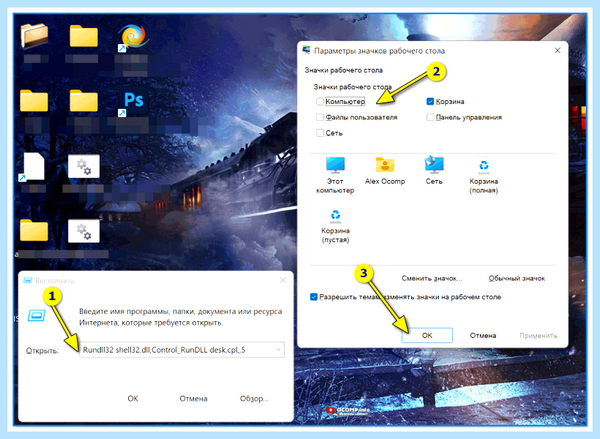Viewport: 600px width, 439px height.
Task: Select the Alex Ocomp user folder icon
Action: coord(385,171)
